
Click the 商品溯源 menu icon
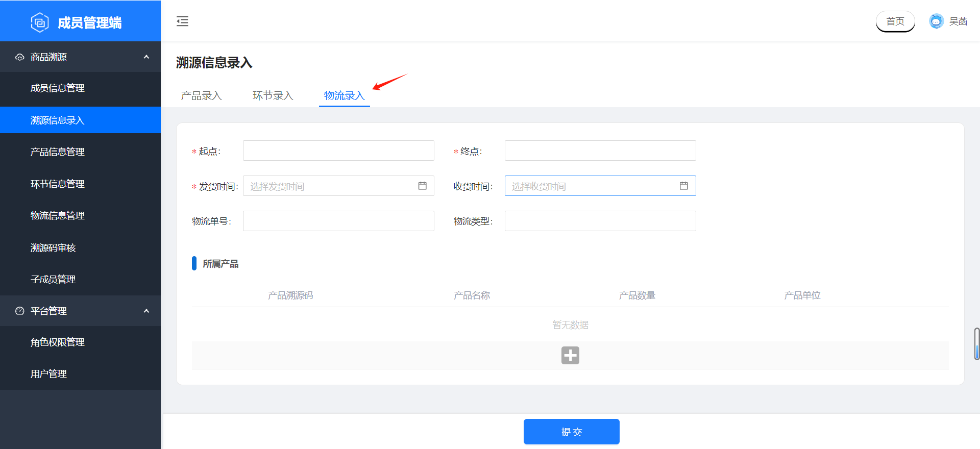20,57
